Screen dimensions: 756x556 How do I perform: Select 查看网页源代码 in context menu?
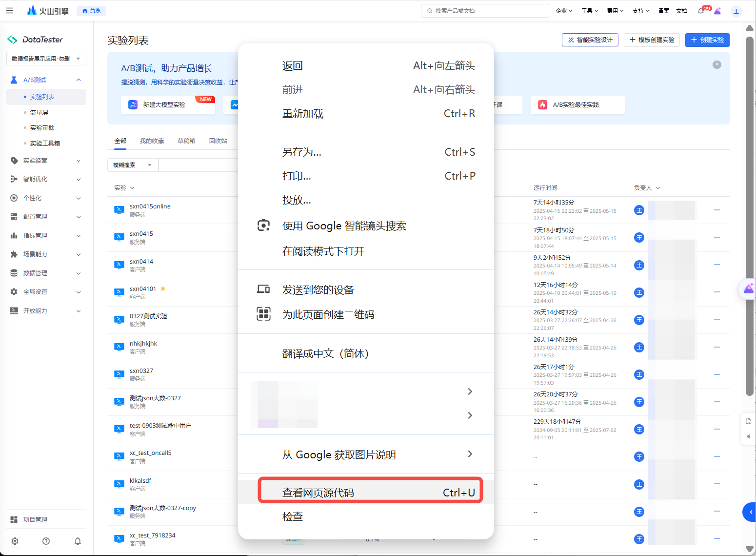pyautogui.click(x=370, y=493)
